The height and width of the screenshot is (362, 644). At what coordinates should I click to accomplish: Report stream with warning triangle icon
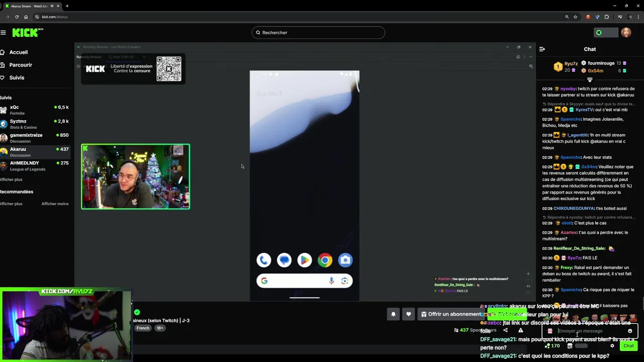tap(521, 330)
